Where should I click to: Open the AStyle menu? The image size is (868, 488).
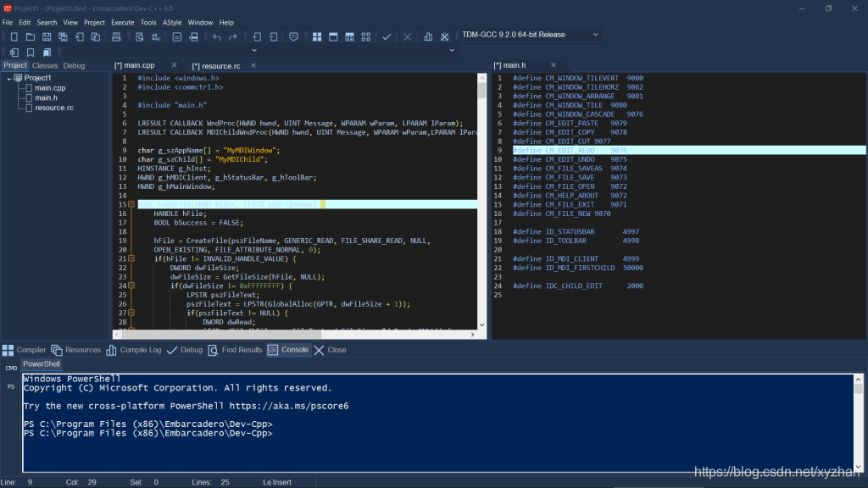click(x=172, y=23)
